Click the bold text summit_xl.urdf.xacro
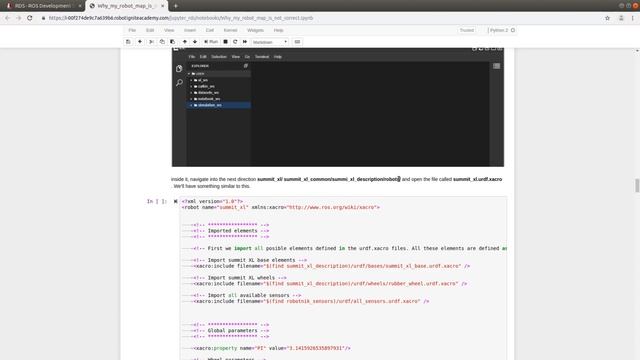The width and height of the screenshot is (640, 360). pyautogui.click(x=478, y=179)
